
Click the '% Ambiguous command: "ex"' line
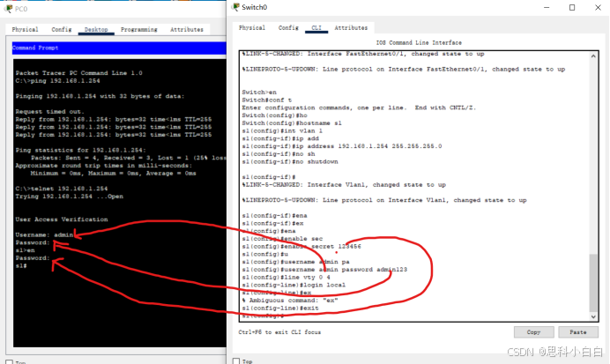290,301
